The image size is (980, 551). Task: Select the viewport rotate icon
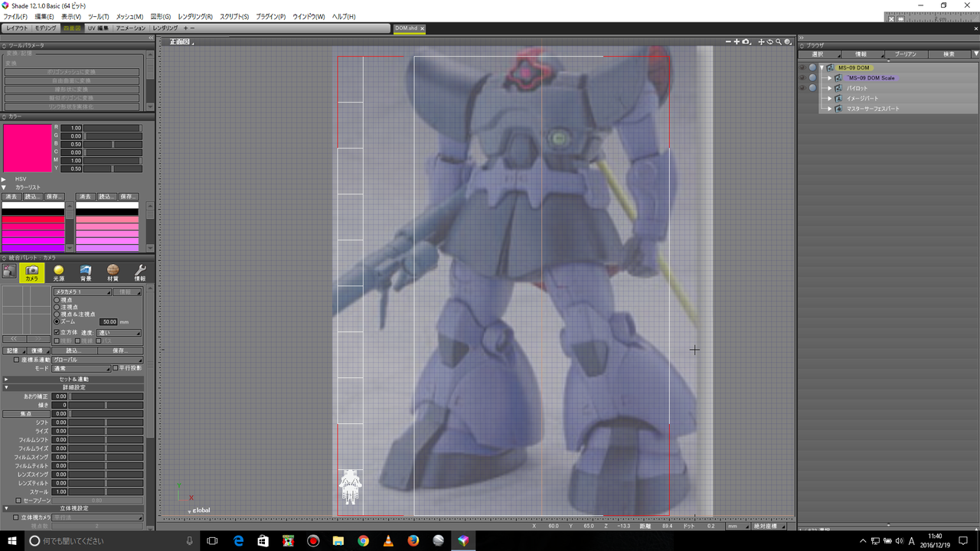coord(770,42)
